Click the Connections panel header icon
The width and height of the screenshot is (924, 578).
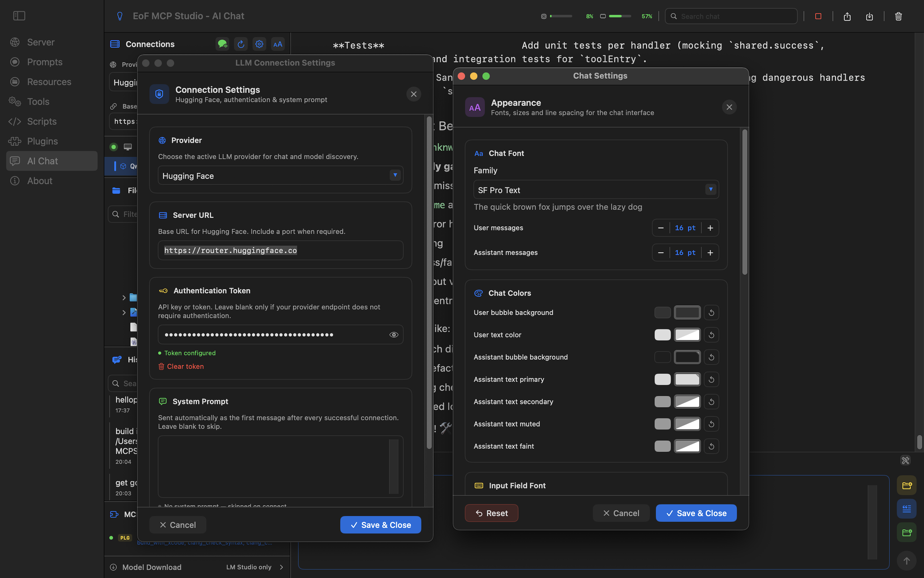pyautogui.click(x=115, y=44)
